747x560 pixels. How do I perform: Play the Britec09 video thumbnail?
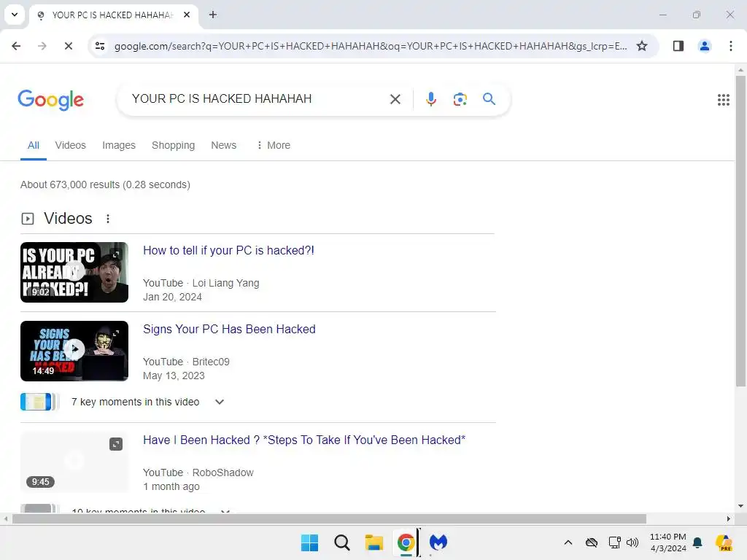[x=74, y=351]
